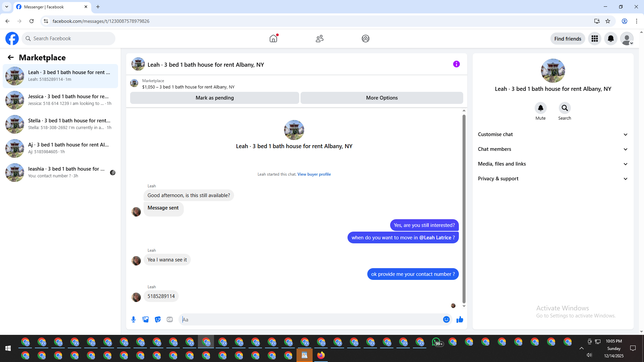
Task: Click the Mark as pending button
Action: point(214,98)
